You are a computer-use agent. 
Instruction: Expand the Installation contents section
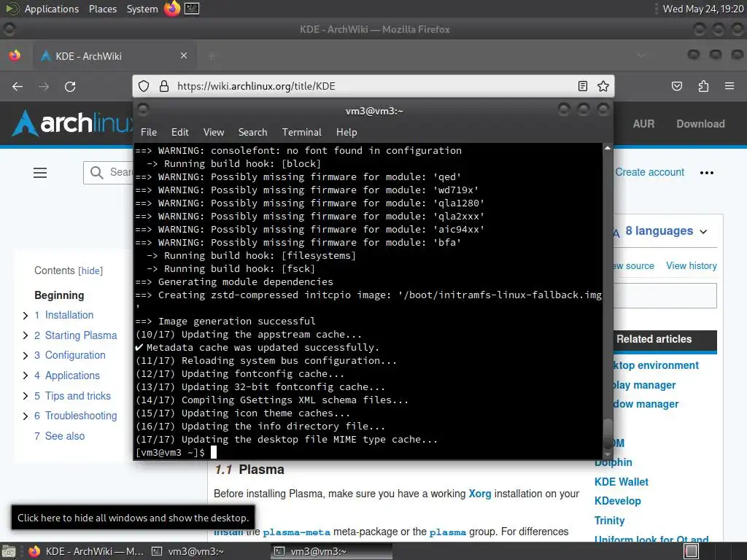pyautogui.click(x=26, y=315)
